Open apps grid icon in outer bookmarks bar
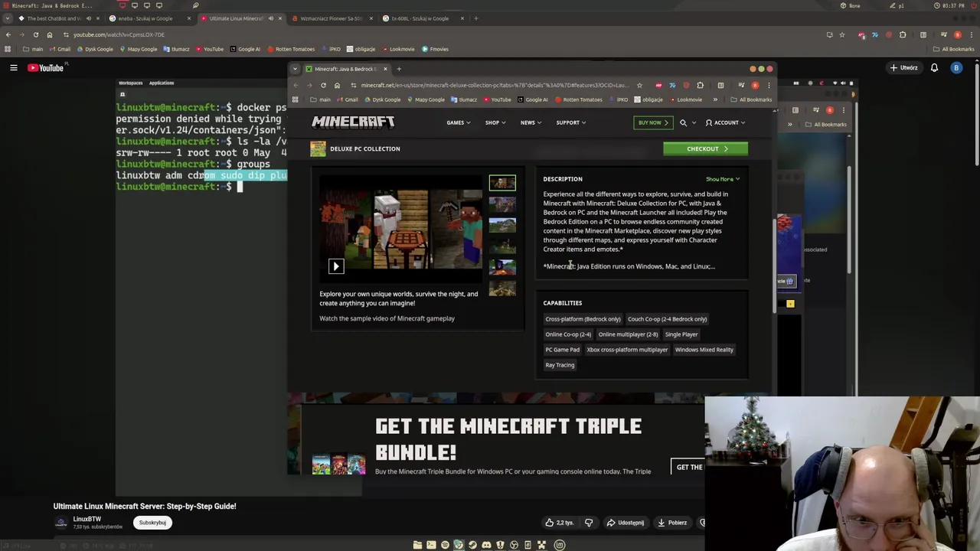980x551 pixels. (8, 49)
